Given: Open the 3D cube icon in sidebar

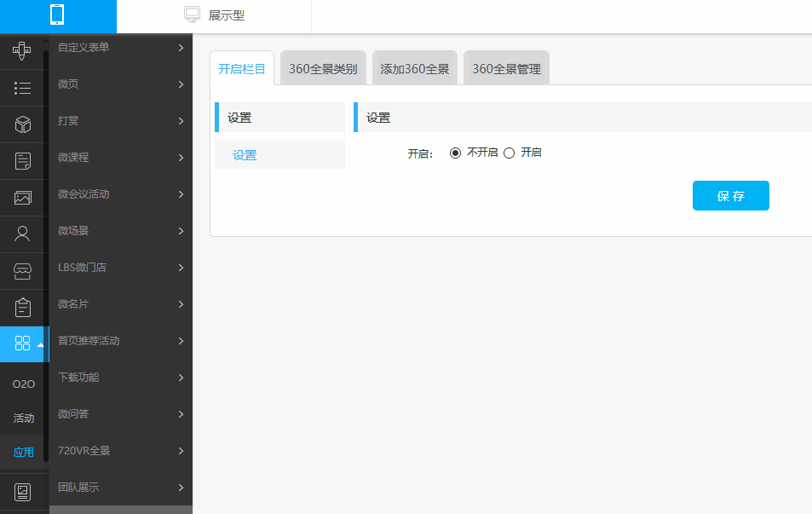Looking at the screenshot, I should pyautogui.click(x=22, y=124).
